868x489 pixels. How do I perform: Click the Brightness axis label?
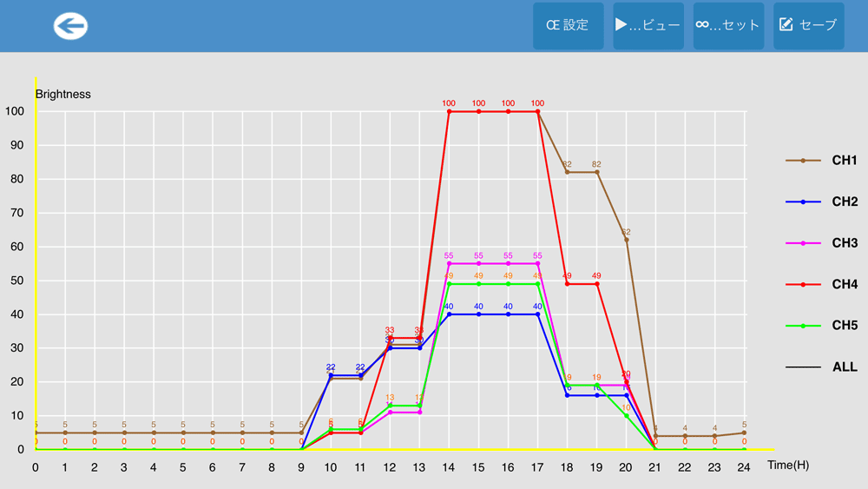63,94
